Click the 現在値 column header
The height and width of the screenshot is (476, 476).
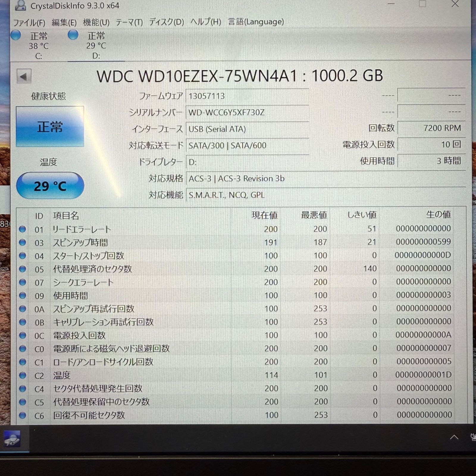coord(264,215)
